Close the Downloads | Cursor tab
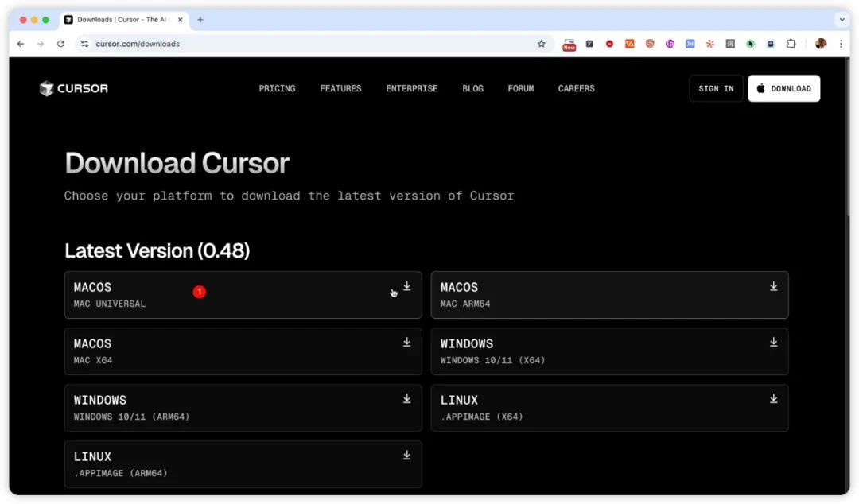The height and width of the screenshot is (504, 859). 181,20
